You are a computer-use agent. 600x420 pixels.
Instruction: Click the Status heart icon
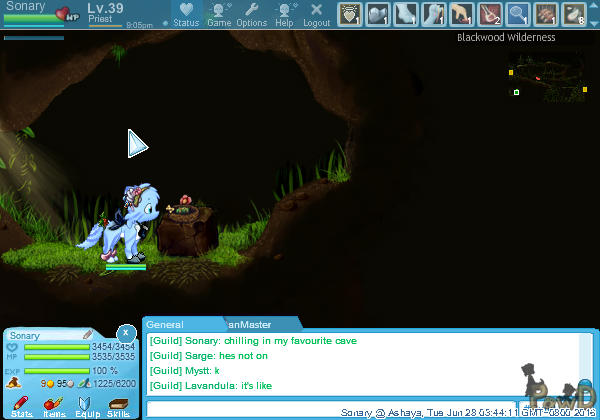pyautogui.click(x=185, y=14)
